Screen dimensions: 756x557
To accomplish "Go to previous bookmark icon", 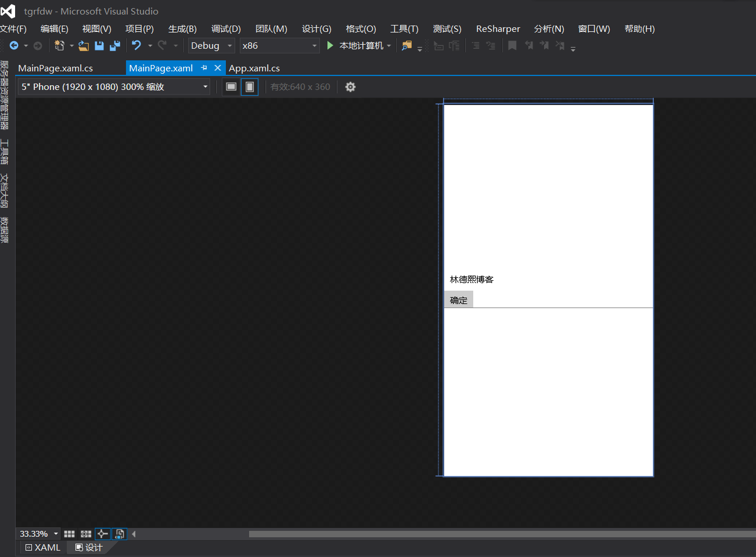I will point(529,45).
